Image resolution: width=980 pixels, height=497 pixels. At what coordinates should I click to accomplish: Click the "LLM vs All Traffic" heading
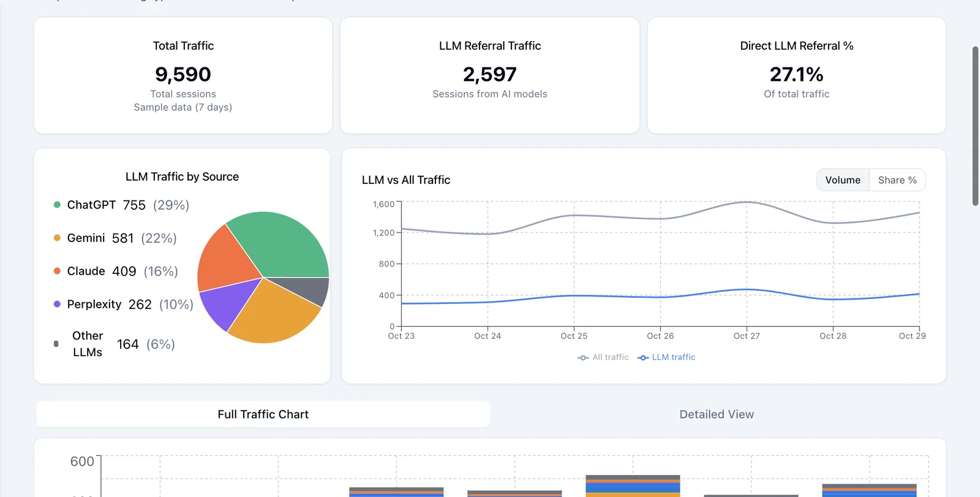click(406, 180)
